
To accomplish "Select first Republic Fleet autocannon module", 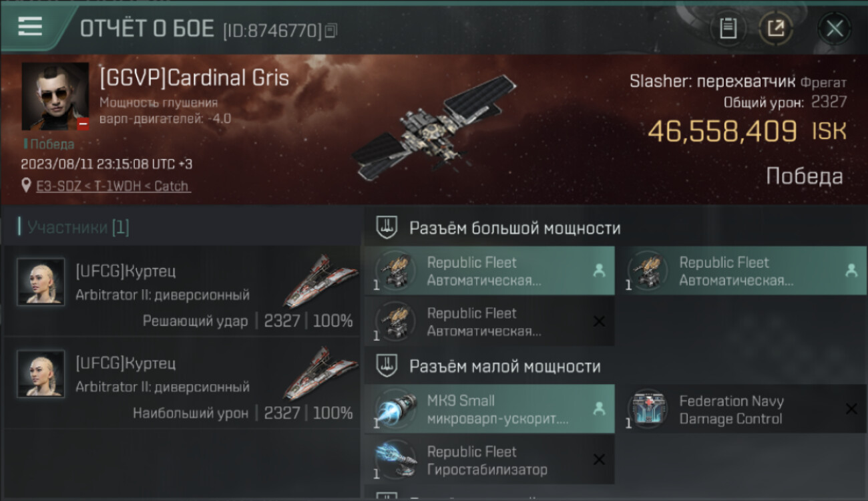I will [489, 271].
